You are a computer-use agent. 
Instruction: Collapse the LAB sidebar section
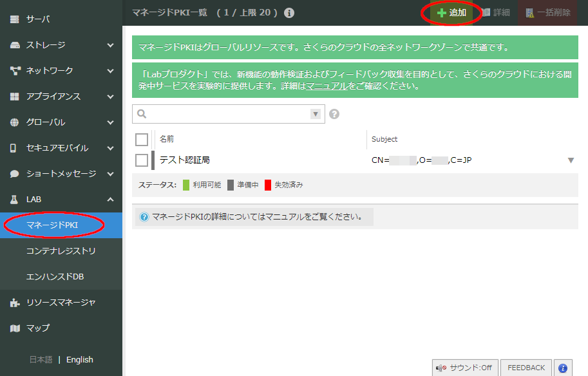(x=110, y=200)
